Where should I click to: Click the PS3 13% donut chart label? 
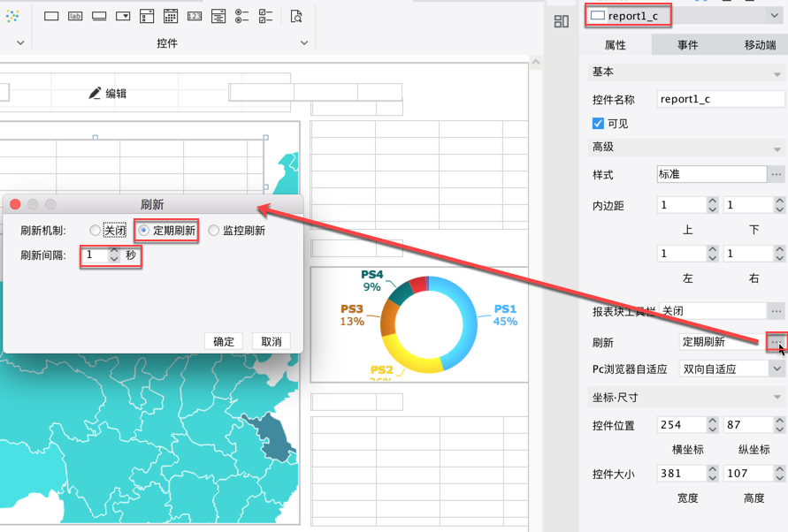click(352, 315)
